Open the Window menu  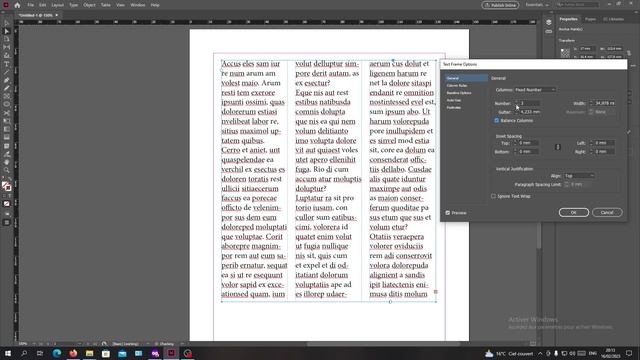point(138,5)
